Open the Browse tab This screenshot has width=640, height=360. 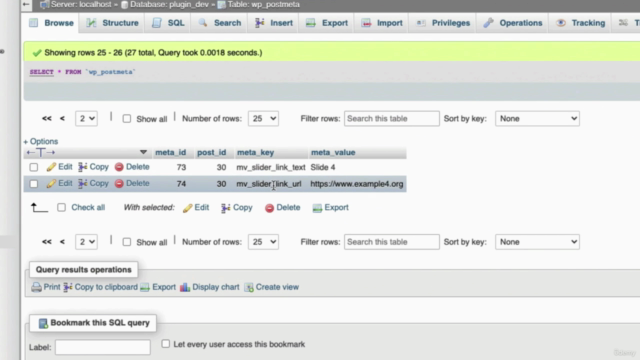(x=51, y=23)
